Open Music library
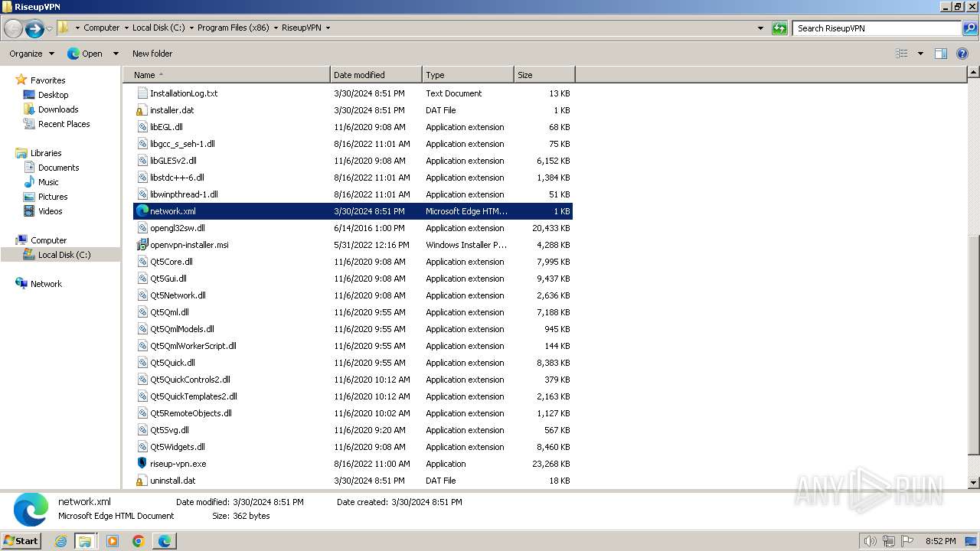The width and height of the screenshot is (980, 551). point(48,182)
